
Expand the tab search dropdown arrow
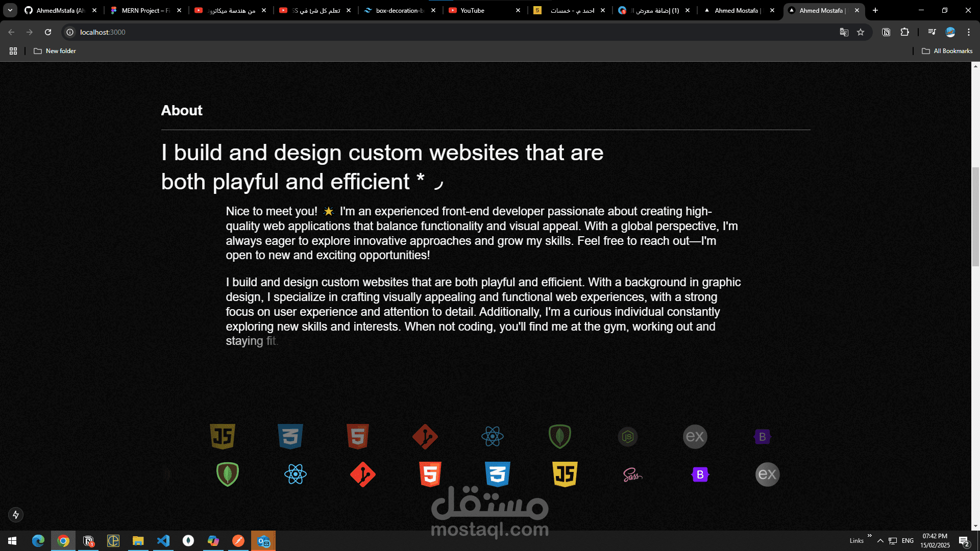click(x=10, y=10)
